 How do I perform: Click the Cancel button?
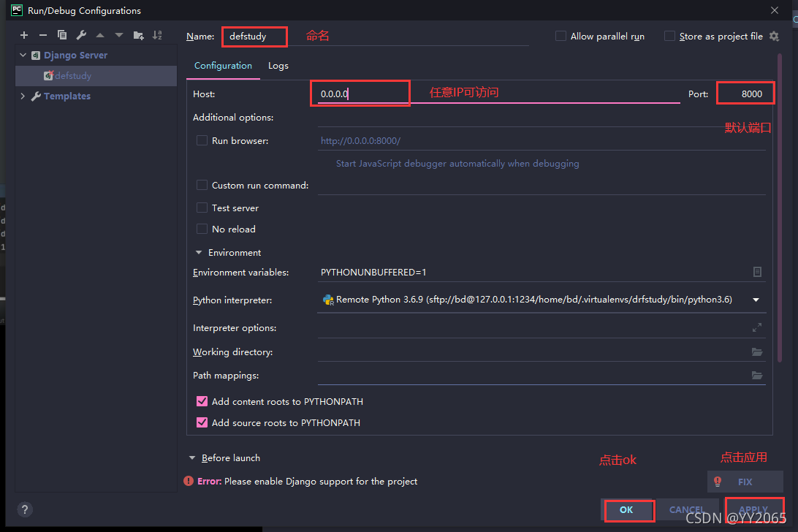click(686, 509)
